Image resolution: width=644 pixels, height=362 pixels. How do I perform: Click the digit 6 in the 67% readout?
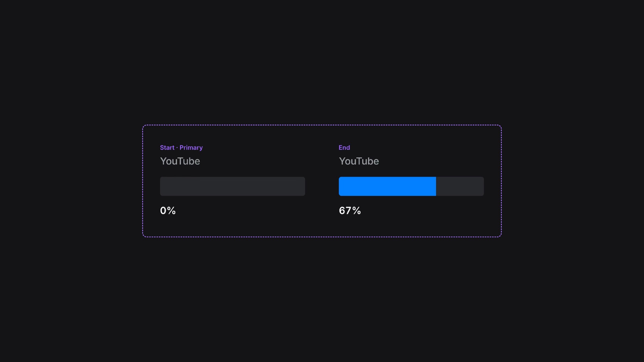point(342,210)
